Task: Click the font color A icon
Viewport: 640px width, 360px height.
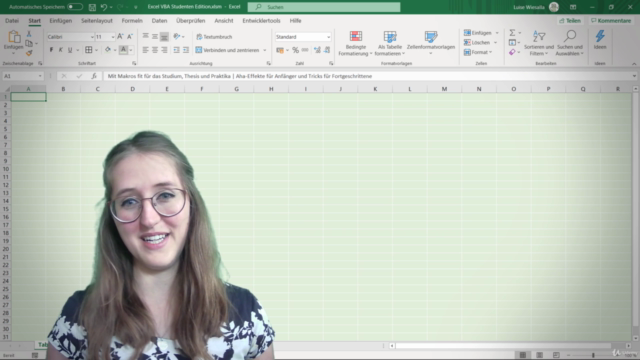Action: click(123, 50)
